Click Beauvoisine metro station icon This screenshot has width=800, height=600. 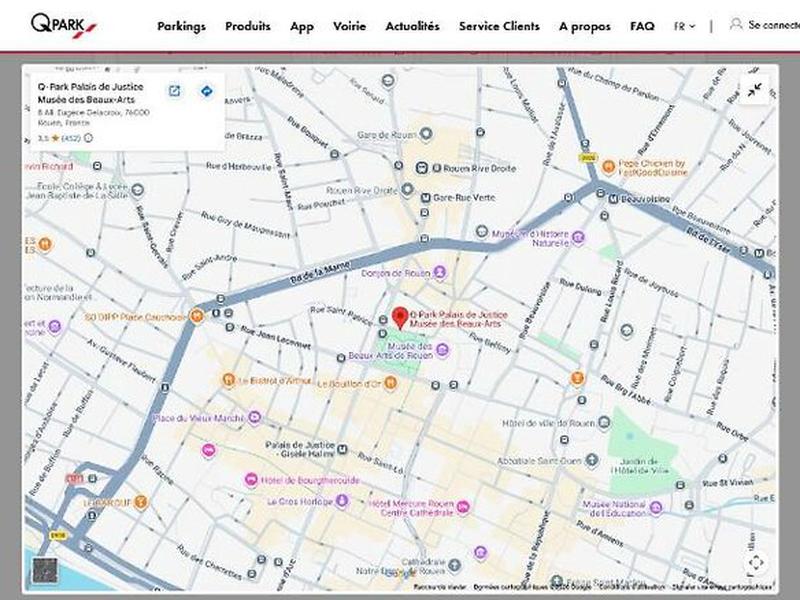click(x=613, y=199)
